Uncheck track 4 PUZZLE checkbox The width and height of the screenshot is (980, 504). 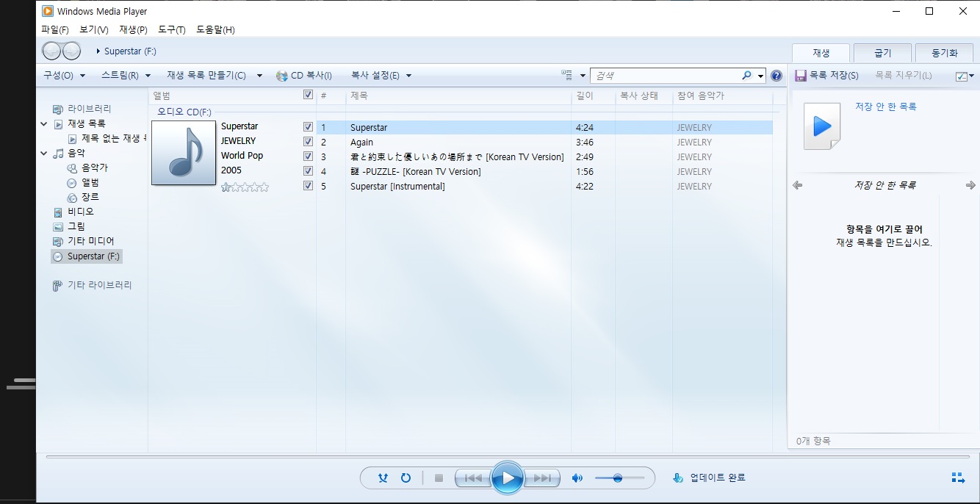tap(308, 171)
